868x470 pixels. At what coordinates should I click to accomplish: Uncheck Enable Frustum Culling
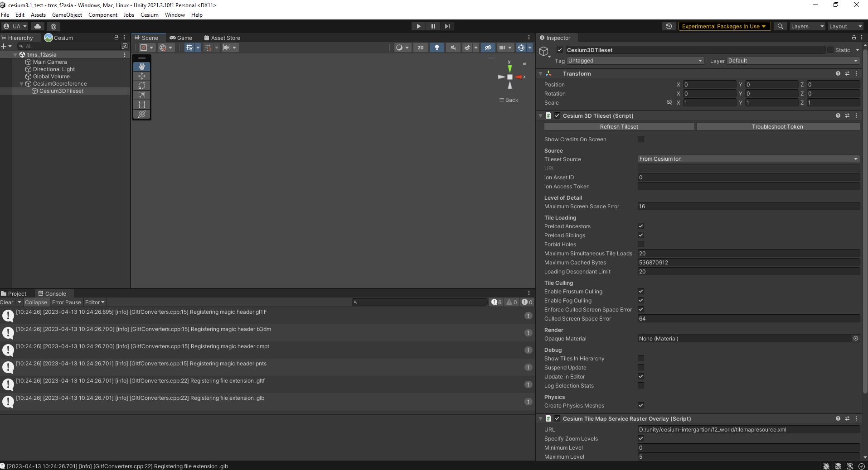pos(641,291)
